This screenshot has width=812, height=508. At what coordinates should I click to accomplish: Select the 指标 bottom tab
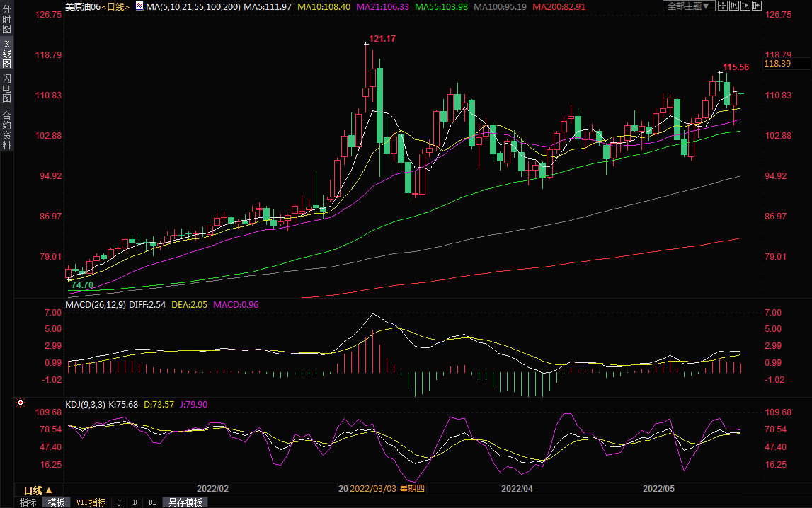(x=28, y=502)
